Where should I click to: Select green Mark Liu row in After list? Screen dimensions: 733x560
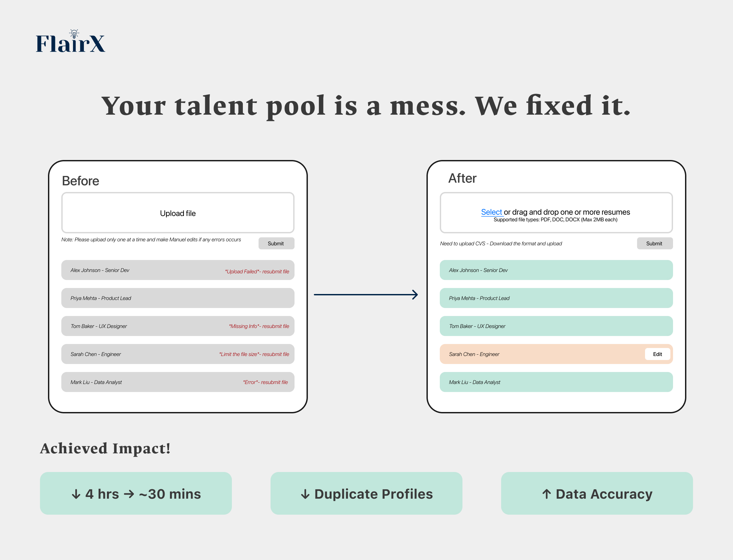pos(556,382)
